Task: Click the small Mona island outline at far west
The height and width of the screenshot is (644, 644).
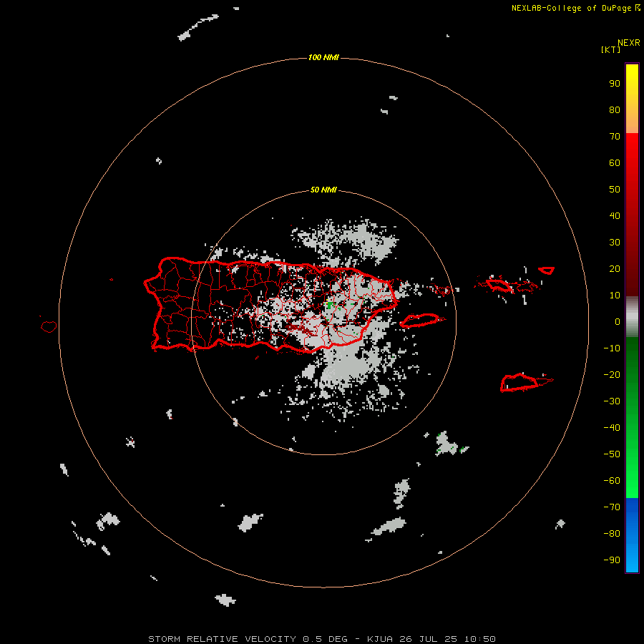Action: (x=49, y=326)
